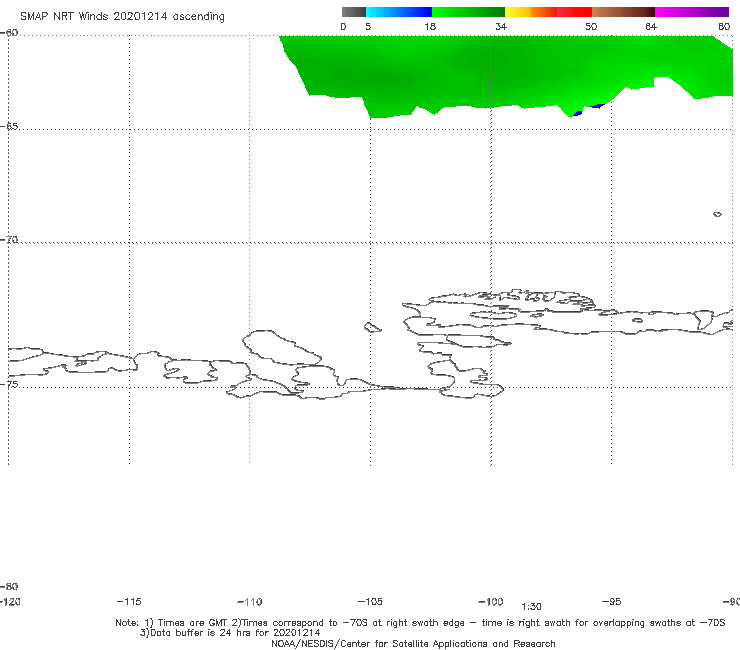
Task: Click the longitude label '-120'
Action: 10,601
